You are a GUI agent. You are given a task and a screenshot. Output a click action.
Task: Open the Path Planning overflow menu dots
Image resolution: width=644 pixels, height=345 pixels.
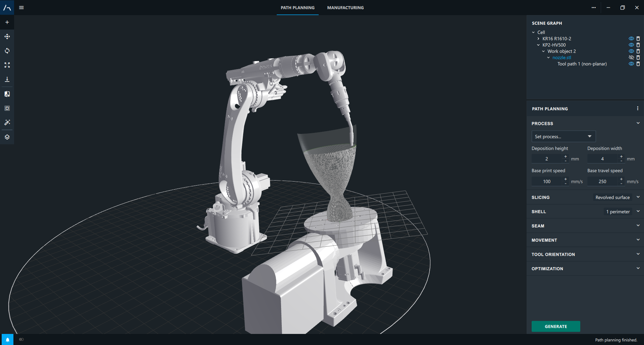pyautogui.click(x=638, y=108)
